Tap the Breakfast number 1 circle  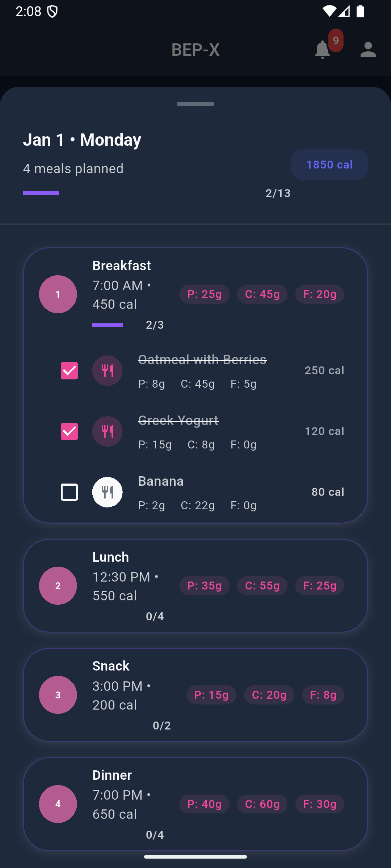[x=58, y=294]
